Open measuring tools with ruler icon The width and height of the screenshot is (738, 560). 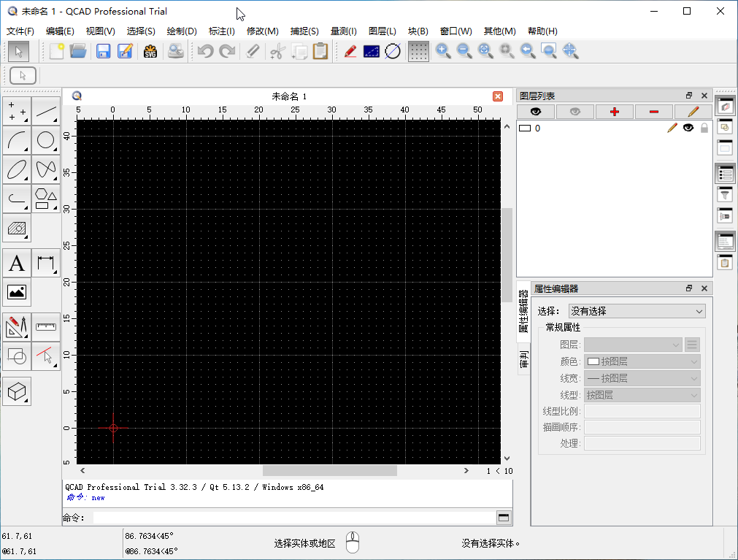46,327
